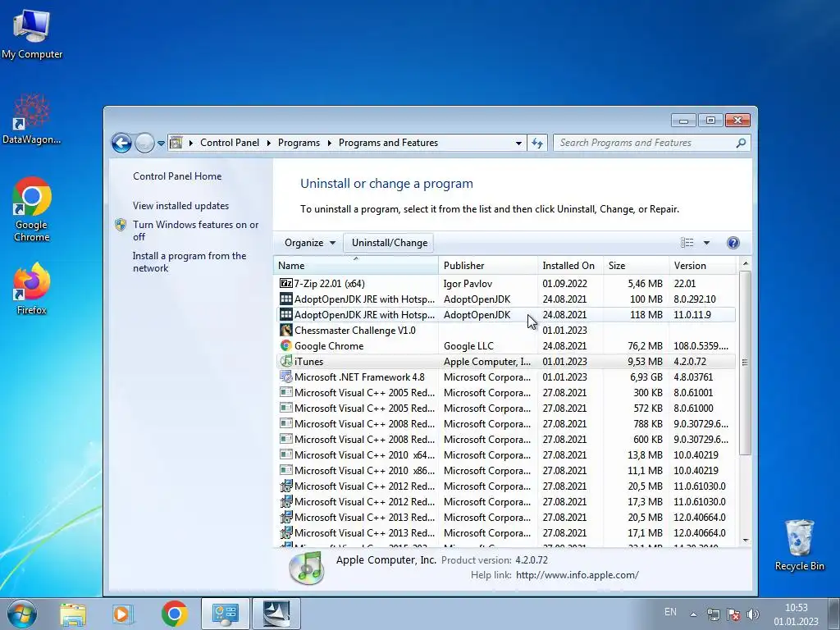The height and width of the screenshot is (630, 840).
Task: Sort by Installed On column header
Action: (570, 265)
